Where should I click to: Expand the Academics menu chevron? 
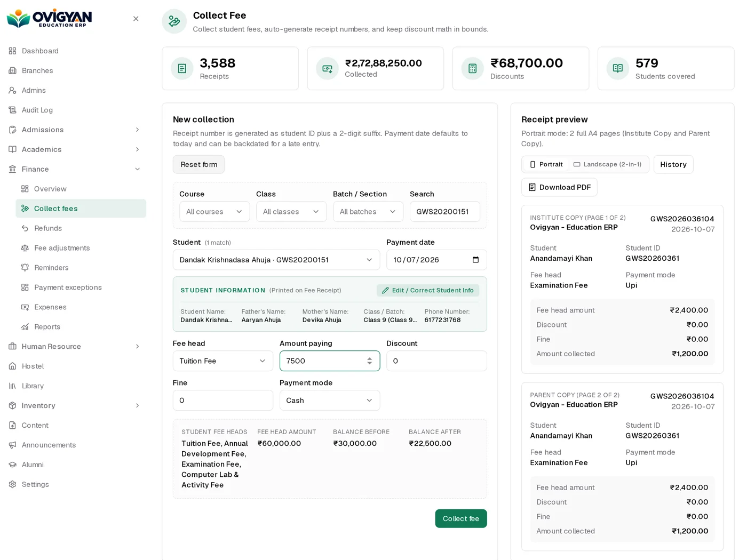[x=137, y=149]
